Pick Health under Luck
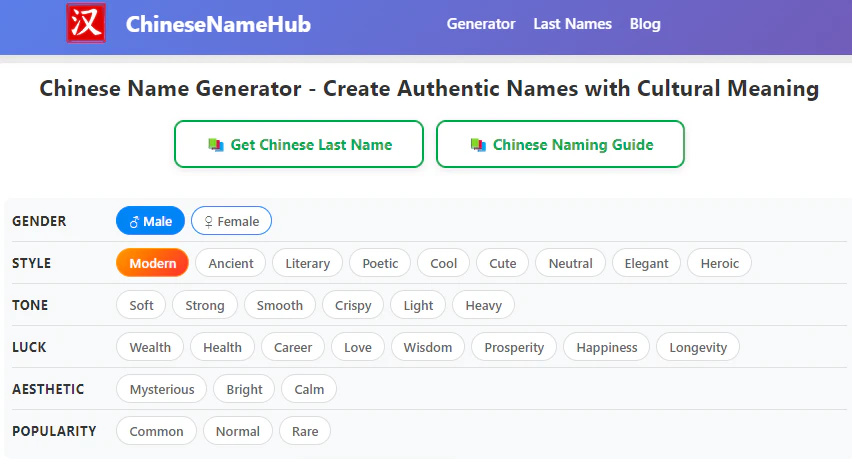The width and height of the screenshot is (852, 459). (222, 347)
